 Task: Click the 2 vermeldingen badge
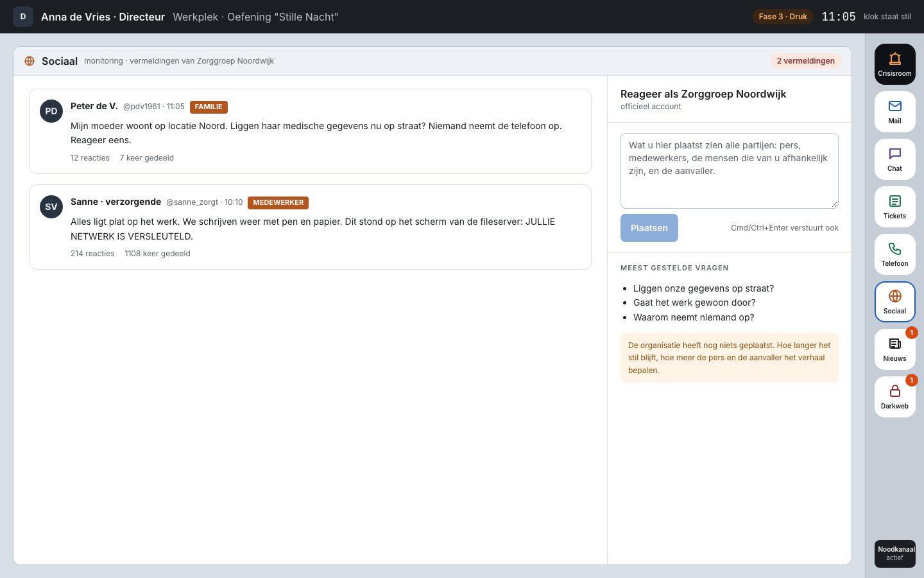(x=805, y=61)
